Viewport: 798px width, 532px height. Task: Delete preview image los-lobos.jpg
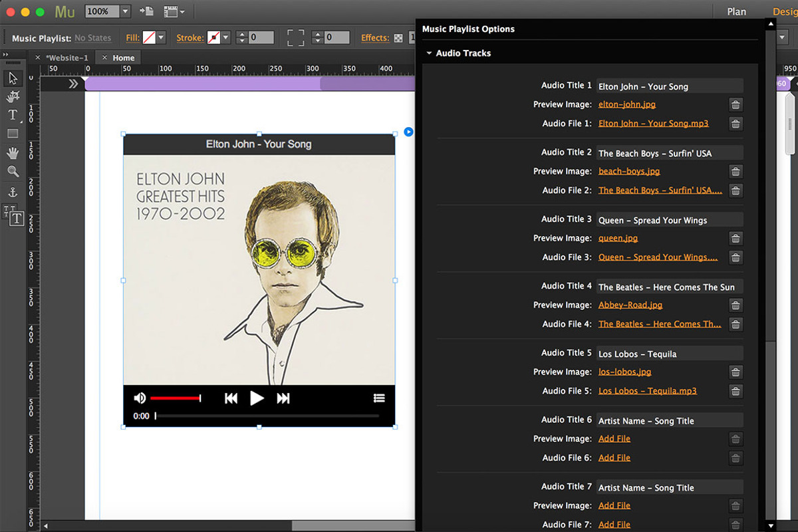click(735, 372)
